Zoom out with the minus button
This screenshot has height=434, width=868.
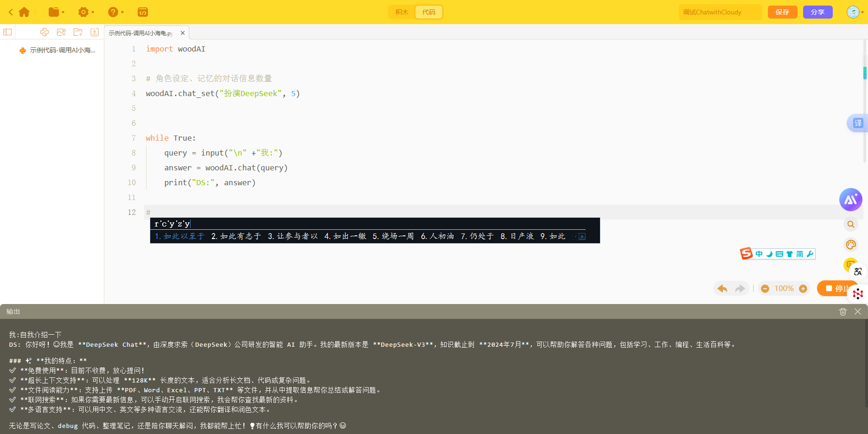[x=765, y=289]
